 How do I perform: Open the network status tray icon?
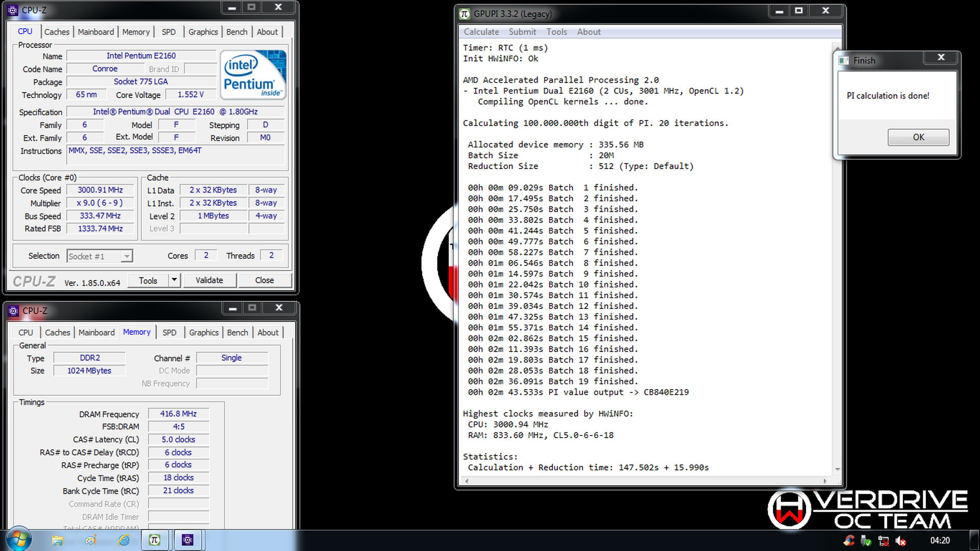884,541
